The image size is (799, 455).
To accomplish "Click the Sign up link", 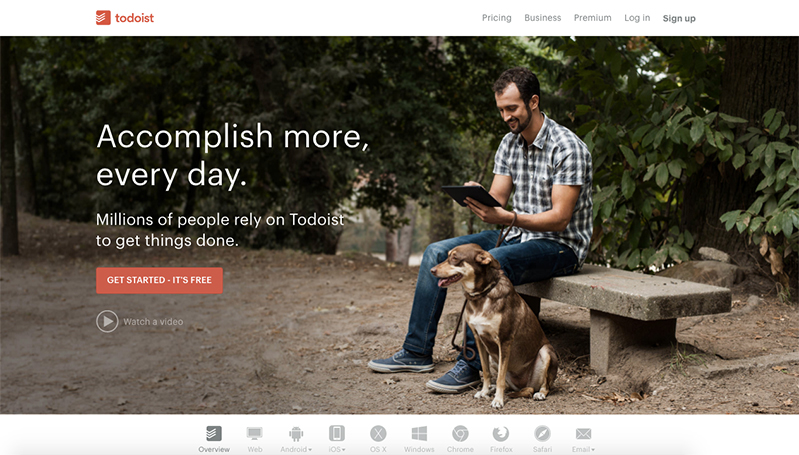I will 679,18.
